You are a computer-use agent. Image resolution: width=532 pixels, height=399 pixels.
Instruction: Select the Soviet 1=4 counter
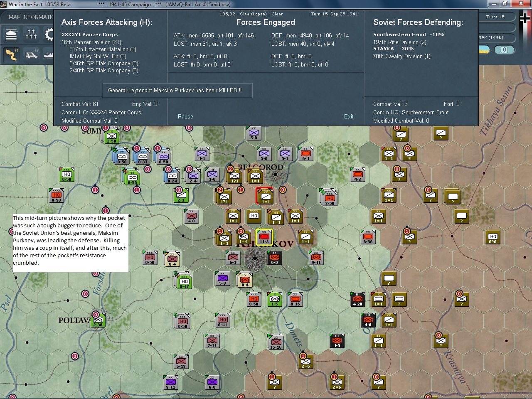(x=244, y=237)
